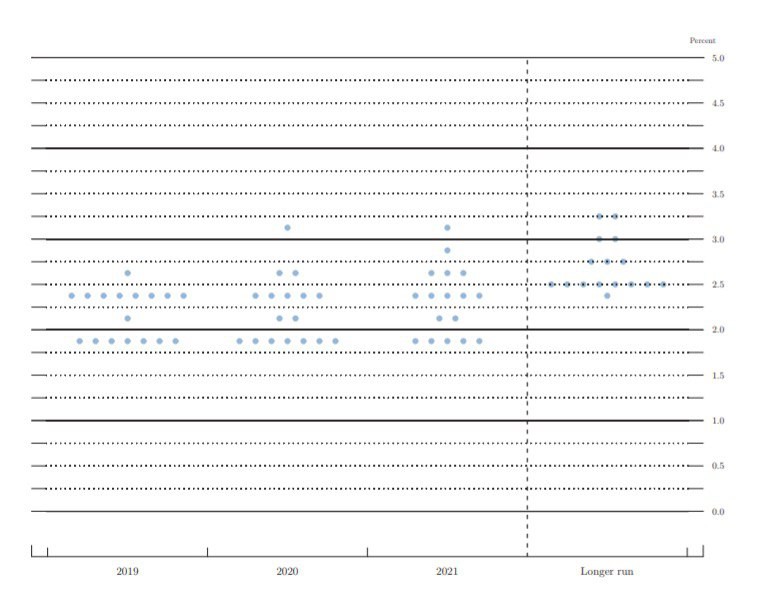Viewport: 762px width, 598px height.
Task: Click the lone 2020 dot above 3.0
Action: [x=287, y=228]
